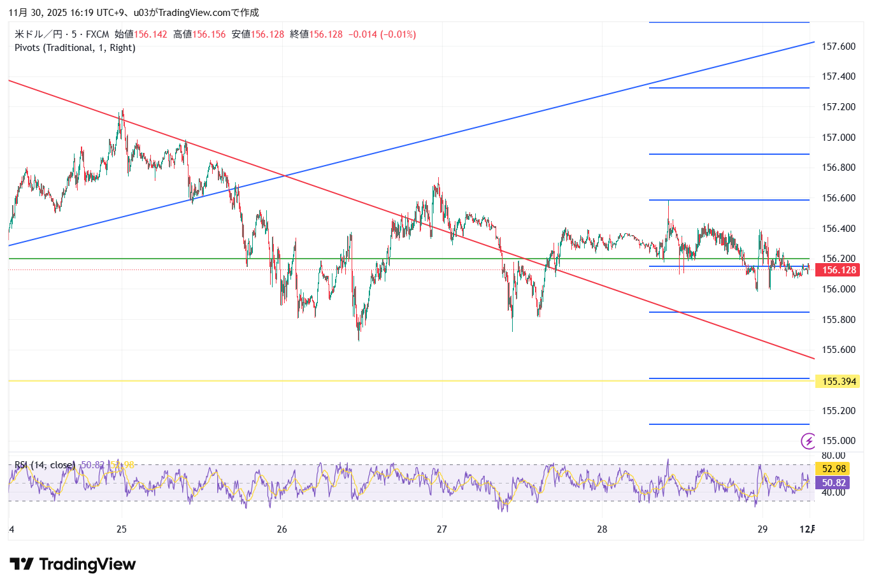Viewport: 872px width, 588px height.
Task: Select the RSI (14, close) indicator label
Action: pos(45,465)
